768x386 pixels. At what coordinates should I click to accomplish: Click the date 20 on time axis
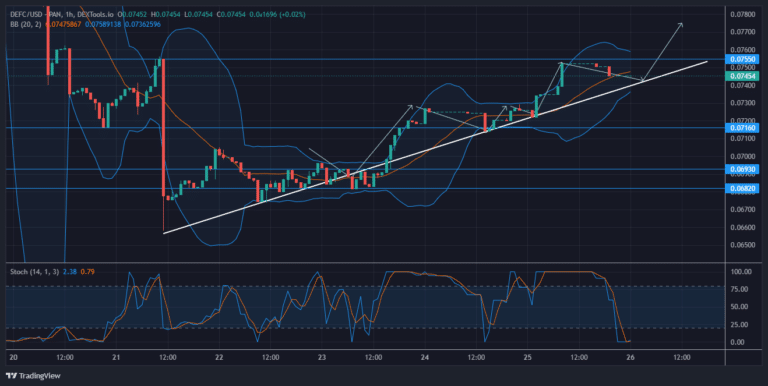(13, 358)
